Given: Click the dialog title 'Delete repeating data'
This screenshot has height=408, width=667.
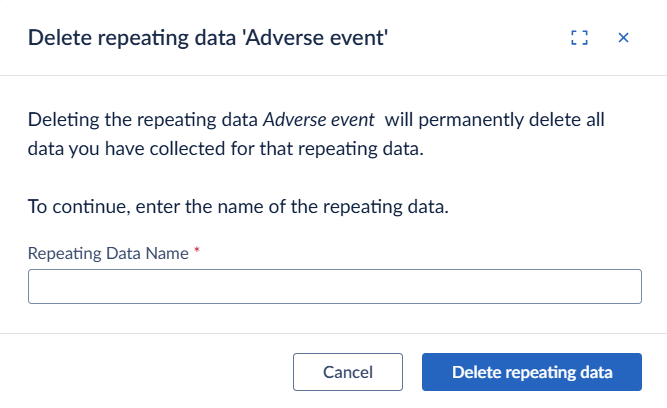Looking at the screenshot, I should pyautogui.click(x=132, y=38).
